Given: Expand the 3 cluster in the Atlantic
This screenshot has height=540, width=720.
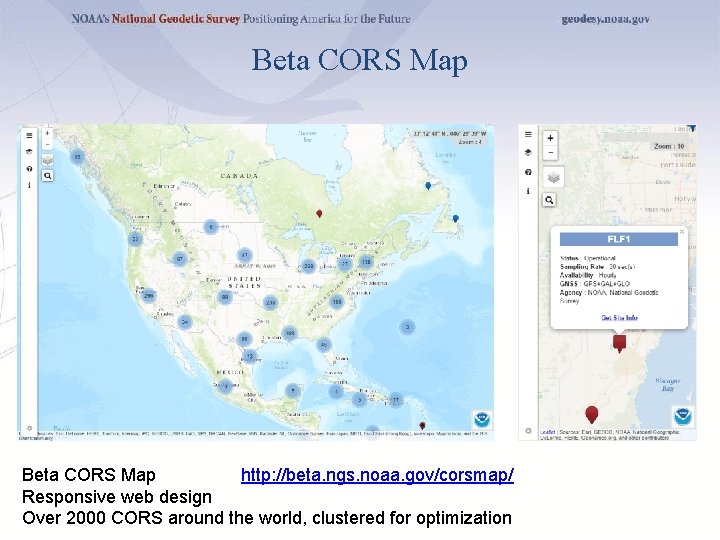Looking at the screenshot, I should coord(407,327).
